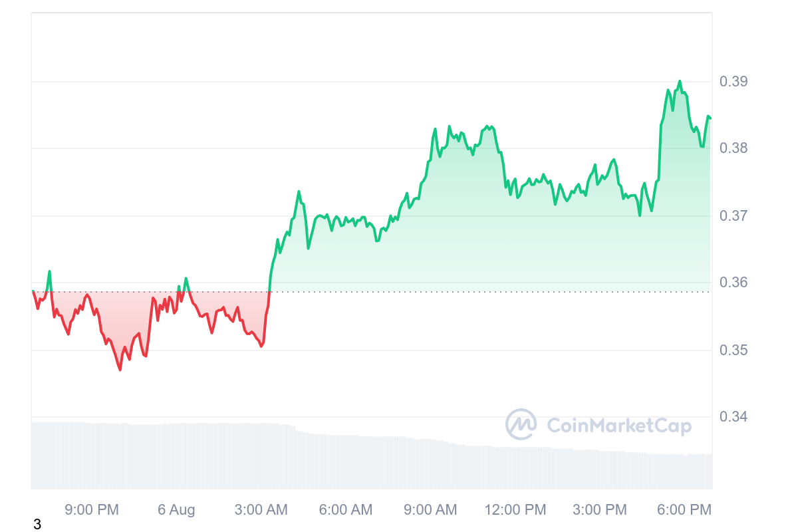Image resolution: width=798 pixels, height=532 pixels.
Task: Select the 6:00 AM time label
Action: coord(346,510)
